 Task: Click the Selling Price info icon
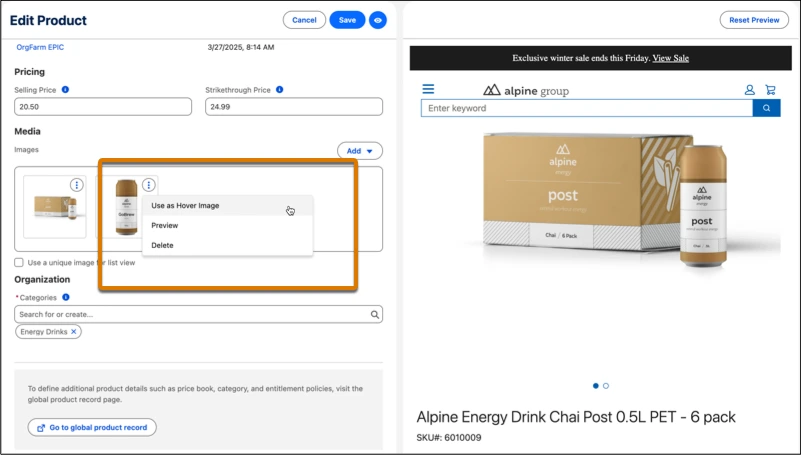point(65,89)
